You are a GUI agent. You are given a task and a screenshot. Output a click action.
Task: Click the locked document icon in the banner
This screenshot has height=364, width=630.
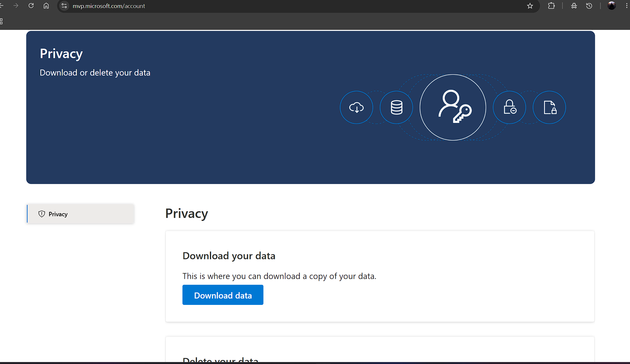point(549,107)
